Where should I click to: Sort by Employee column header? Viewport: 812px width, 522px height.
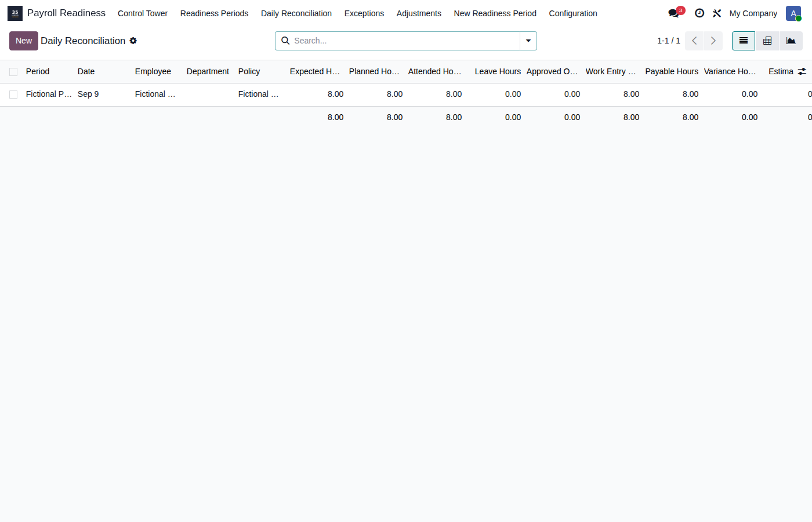[x=153, y=71]
